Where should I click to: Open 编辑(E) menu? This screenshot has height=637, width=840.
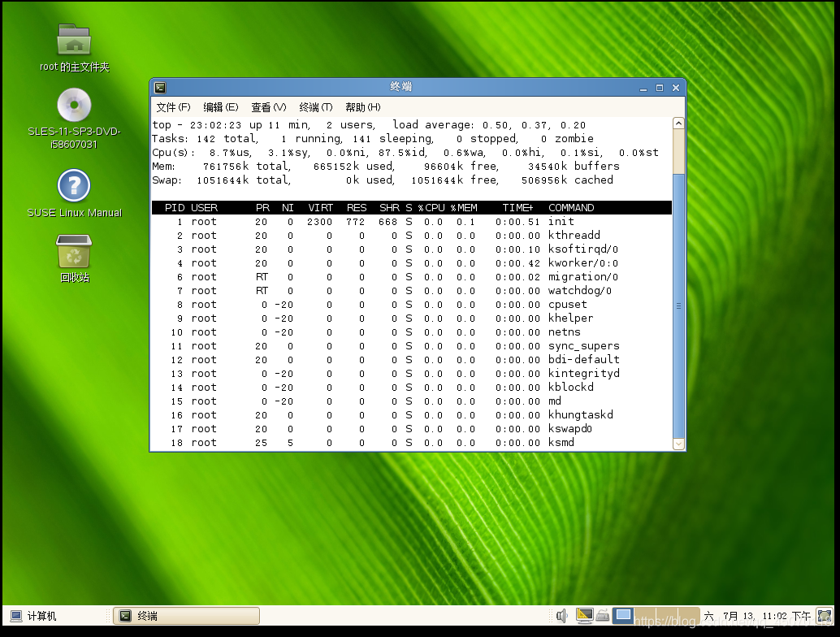pos(221,107)
